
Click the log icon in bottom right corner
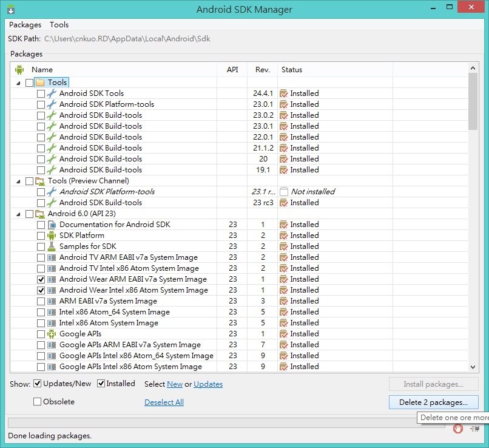474,429
